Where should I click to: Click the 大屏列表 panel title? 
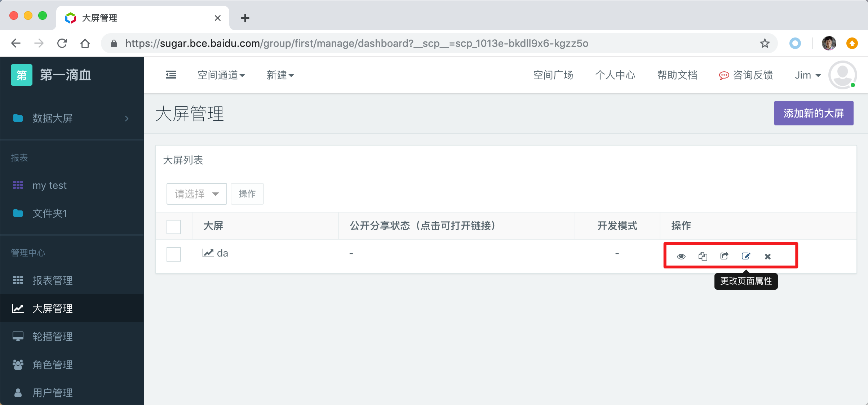pos(183,160)
